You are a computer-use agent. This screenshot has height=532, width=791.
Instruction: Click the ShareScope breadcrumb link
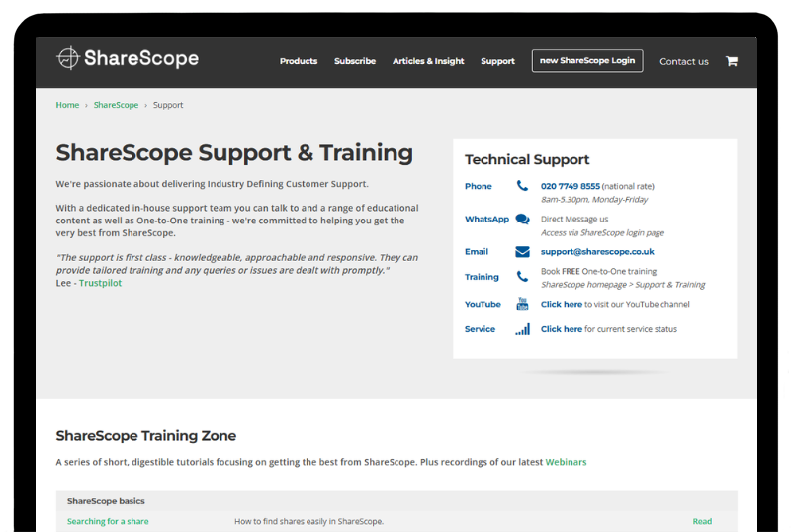tap(116, 105)
